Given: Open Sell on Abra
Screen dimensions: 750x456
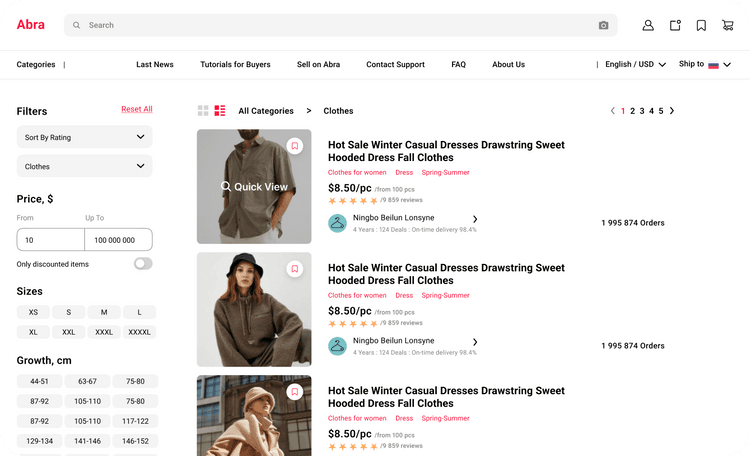Looking at the screenshot, I should [x=318, y=64].
